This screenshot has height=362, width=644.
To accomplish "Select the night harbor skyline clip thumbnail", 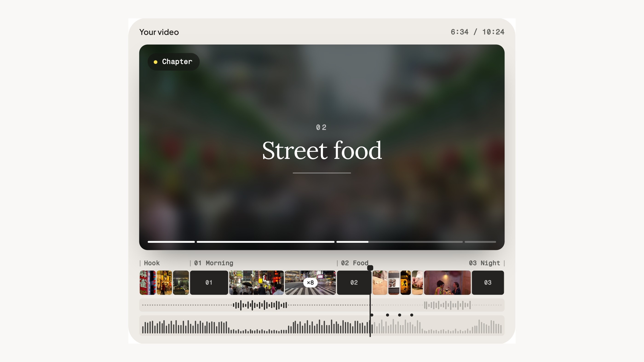I will 181,282.
